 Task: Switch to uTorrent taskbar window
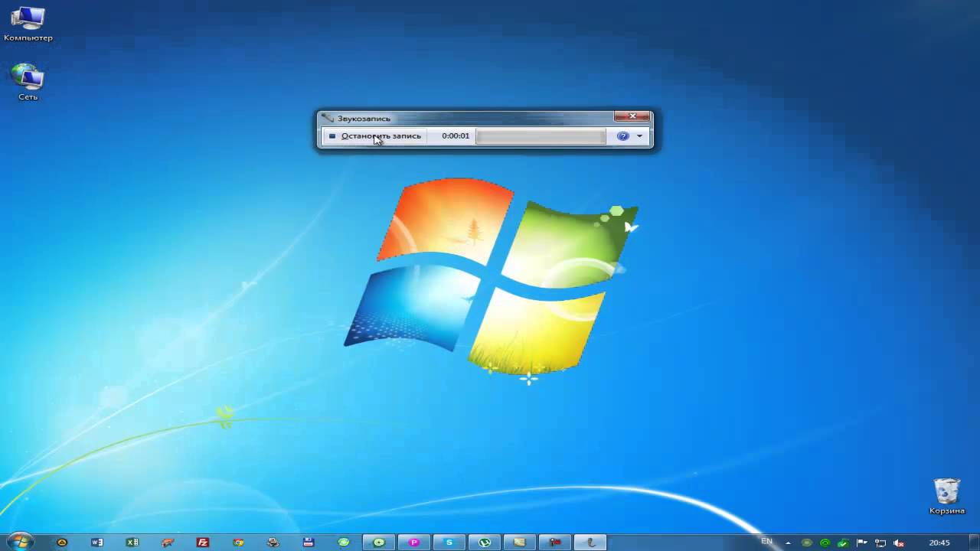(485, 543)
